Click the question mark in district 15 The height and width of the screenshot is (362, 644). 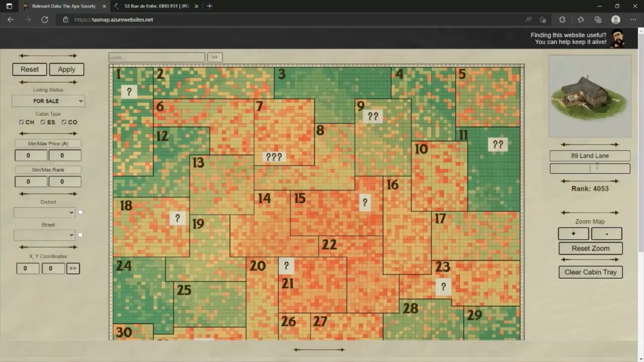365,203
